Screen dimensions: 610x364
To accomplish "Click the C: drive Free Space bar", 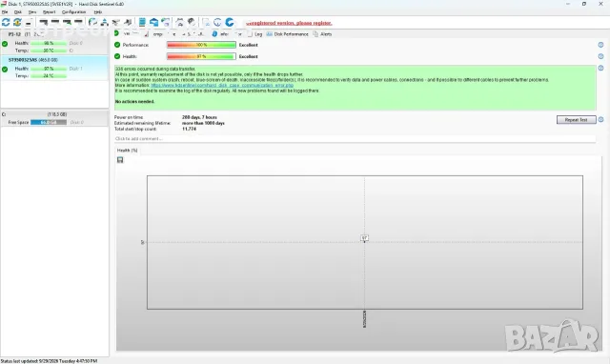I will (49, 122).
